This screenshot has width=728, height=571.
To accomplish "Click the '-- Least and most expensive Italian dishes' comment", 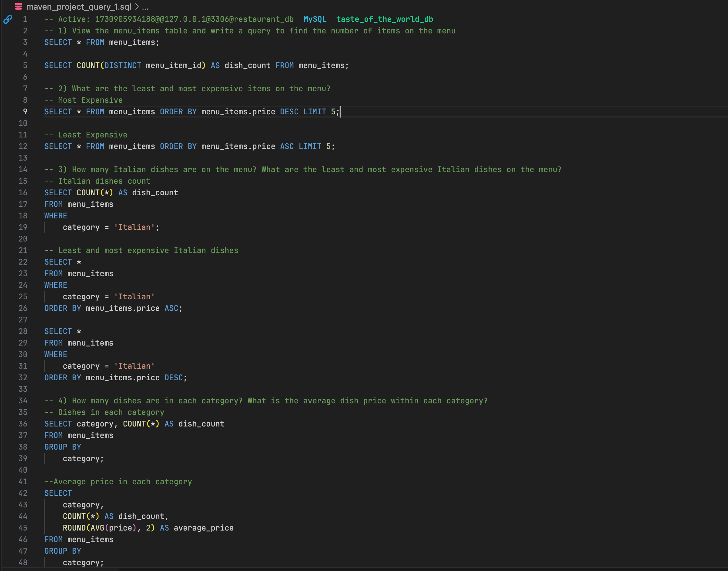I will (x=141, y=251).
